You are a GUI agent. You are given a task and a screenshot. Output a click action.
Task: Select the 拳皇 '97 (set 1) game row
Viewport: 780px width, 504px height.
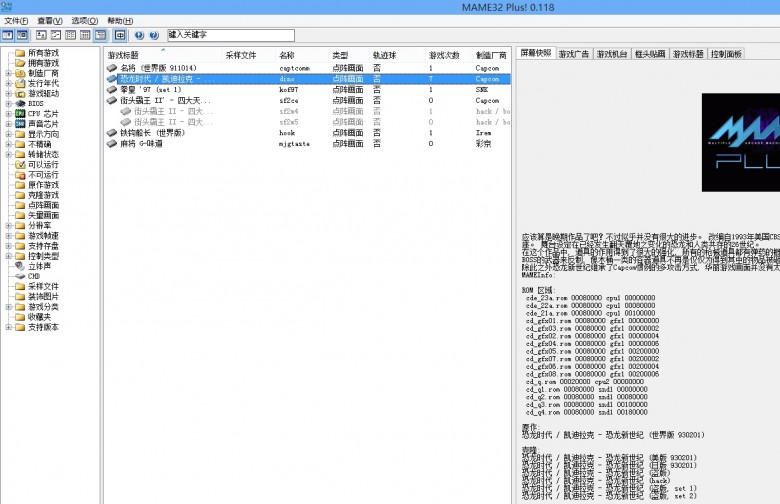pos(308,90)
